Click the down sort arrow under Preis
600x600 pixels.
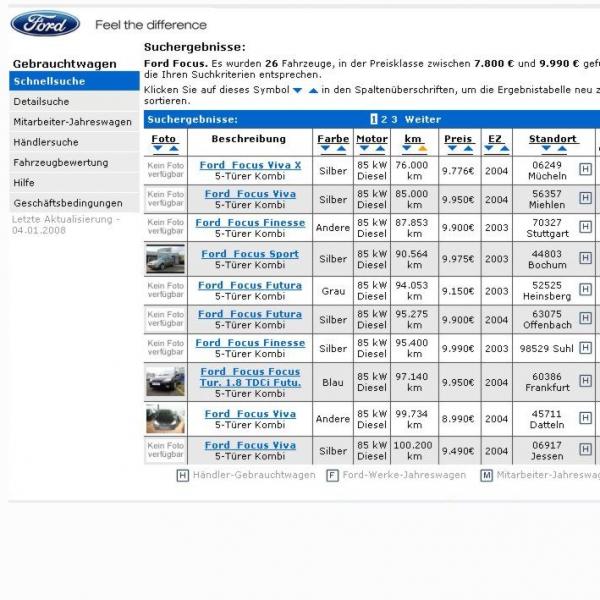point(451,149)
